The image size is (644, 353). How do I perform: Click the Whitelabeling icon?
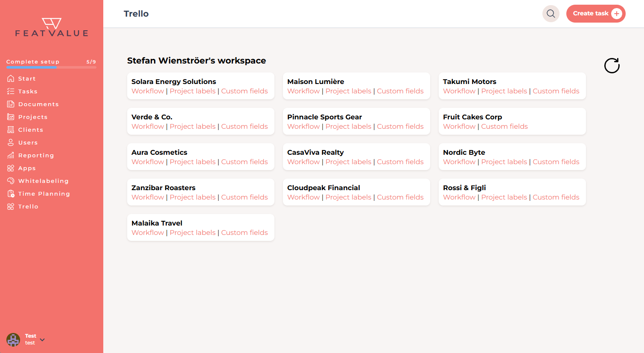[11, 181]
